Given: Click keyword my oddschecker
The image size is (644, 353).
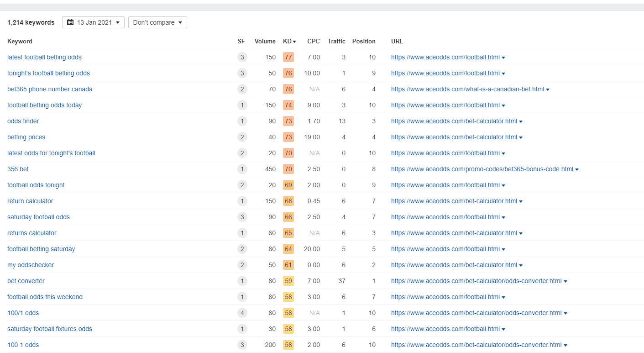Looking at the screenshot, I should pyautogui.click(x=31, y=265).
